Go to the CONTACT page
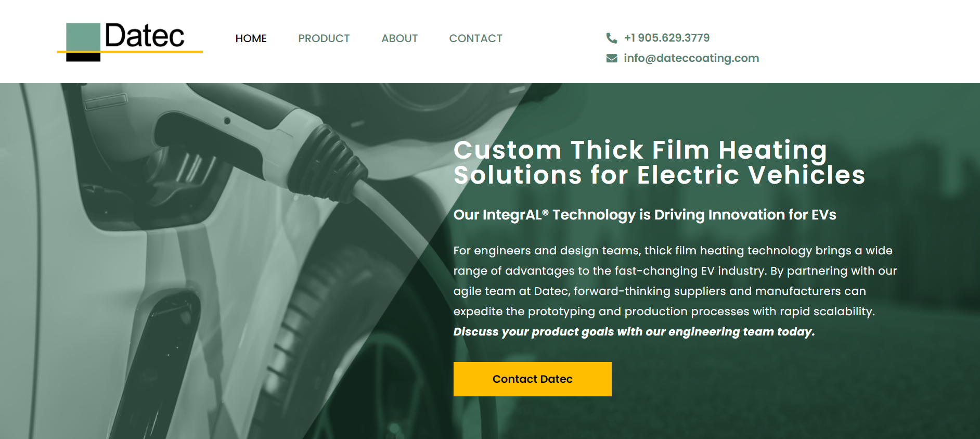This screenshot has height=439, width=980. click(x=475, y=38)
